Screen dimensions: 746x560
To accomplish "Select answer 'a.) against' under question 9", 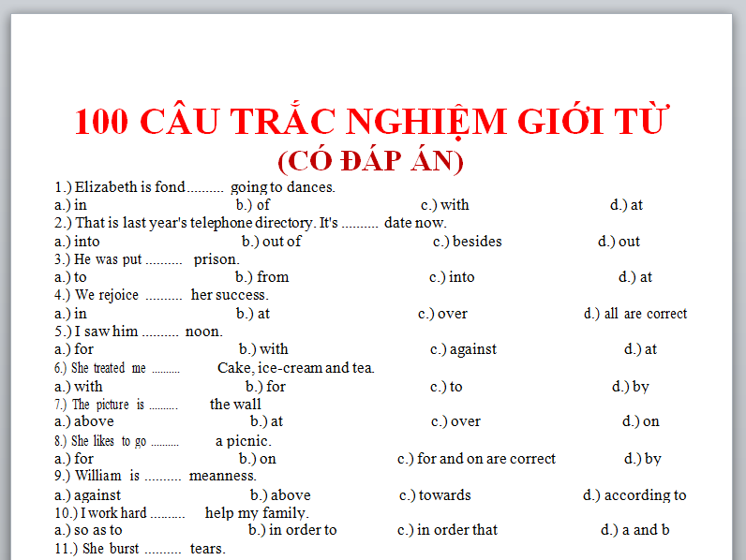I will (87, 495).
